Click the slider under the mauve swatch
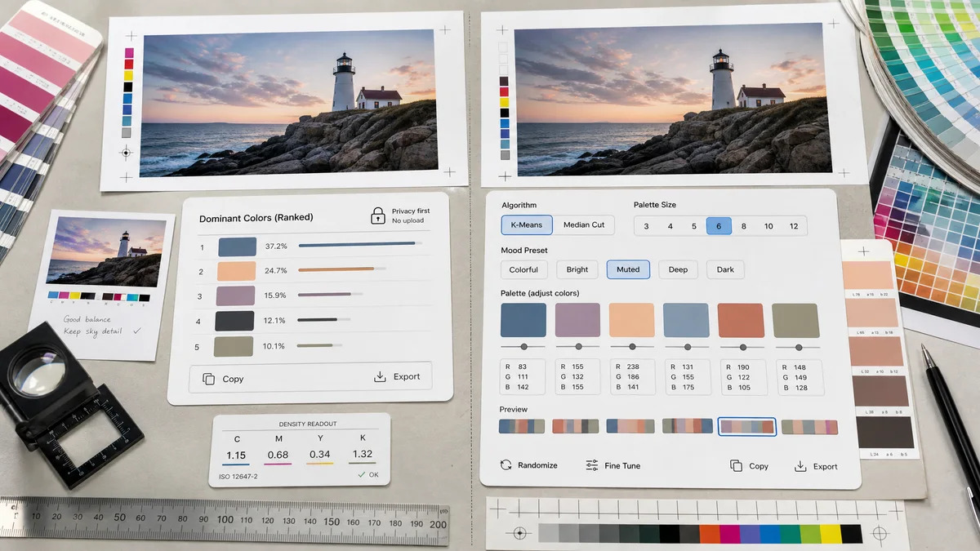This screenshot has width=980, height=551. (578, 347)
